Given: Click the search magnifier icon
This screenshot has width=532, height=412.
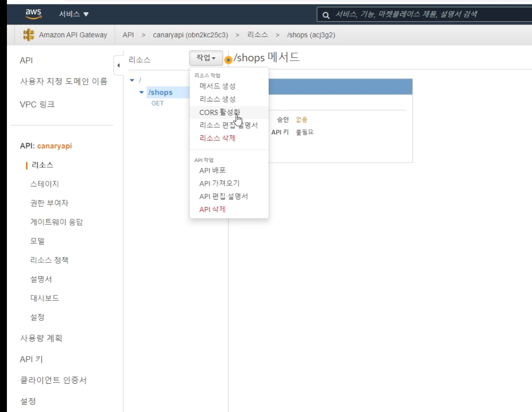Looking at the screenshot, I should tap(326, 15).
